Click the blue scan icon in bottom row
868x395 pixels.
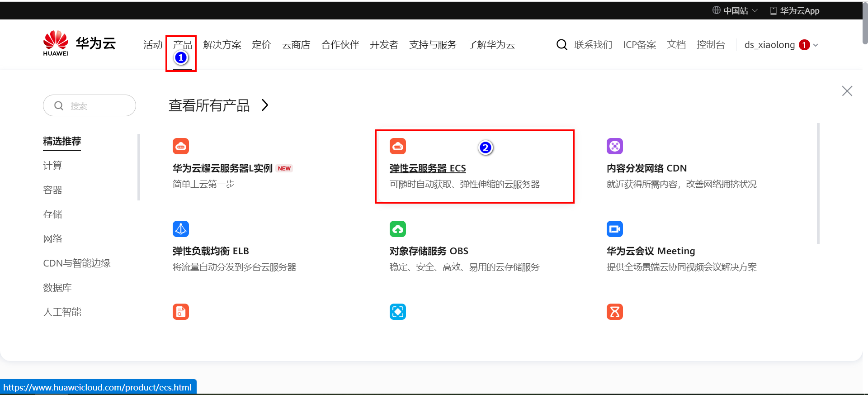coord(398,312)
